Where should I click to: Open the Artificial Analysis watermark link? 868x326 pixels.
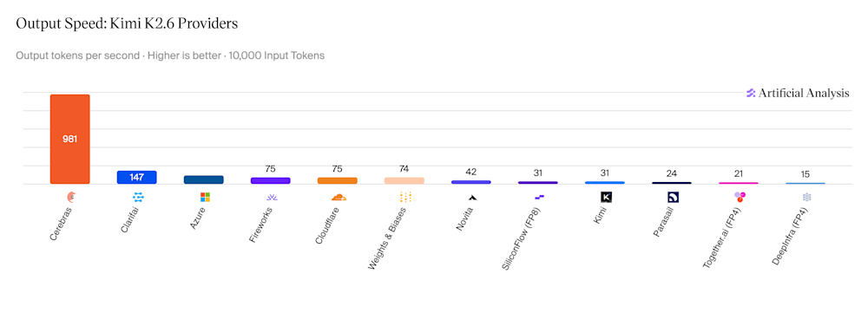click(x=798, y=93)
